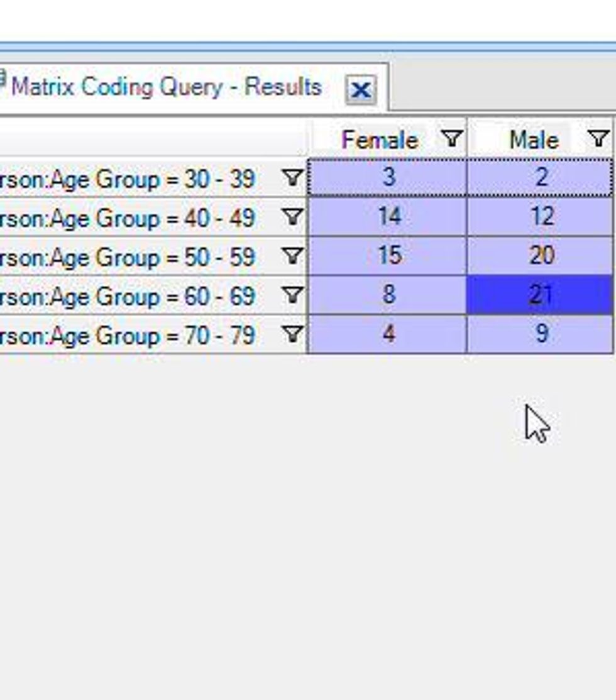Viewport: 616px width, 700px height.
Task: Click filter icon for Age Group 40 - 49
Action: (292, 217)
